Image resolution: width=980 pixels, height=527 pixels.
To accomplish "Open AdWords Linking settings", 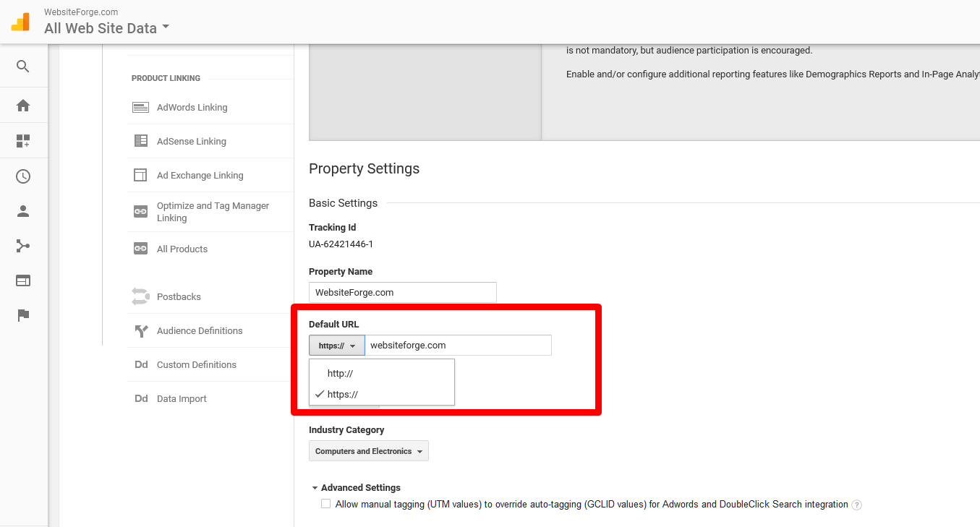I will pos(192,108).
